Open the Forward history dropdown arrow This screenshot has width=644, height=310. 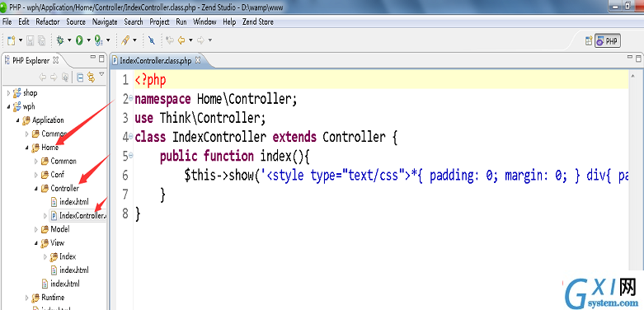coord(210,40)
